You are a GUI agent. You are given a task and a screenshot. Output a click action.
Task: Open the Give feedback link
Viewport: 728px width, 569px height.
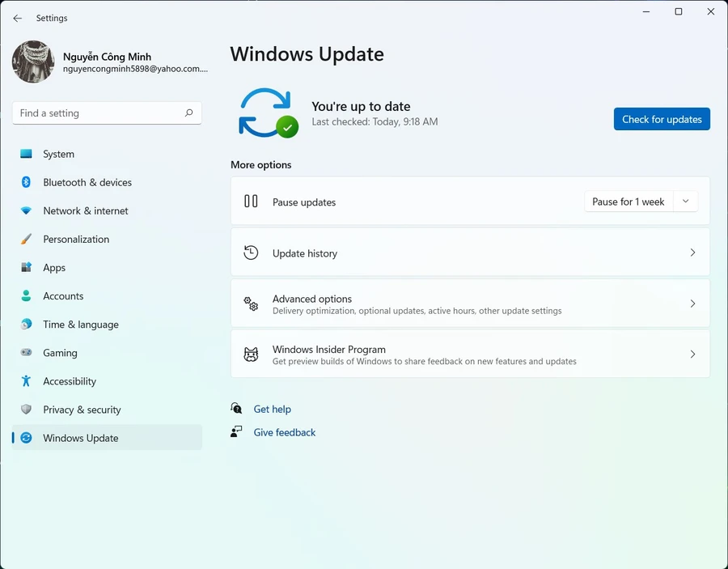click(285, 432)
